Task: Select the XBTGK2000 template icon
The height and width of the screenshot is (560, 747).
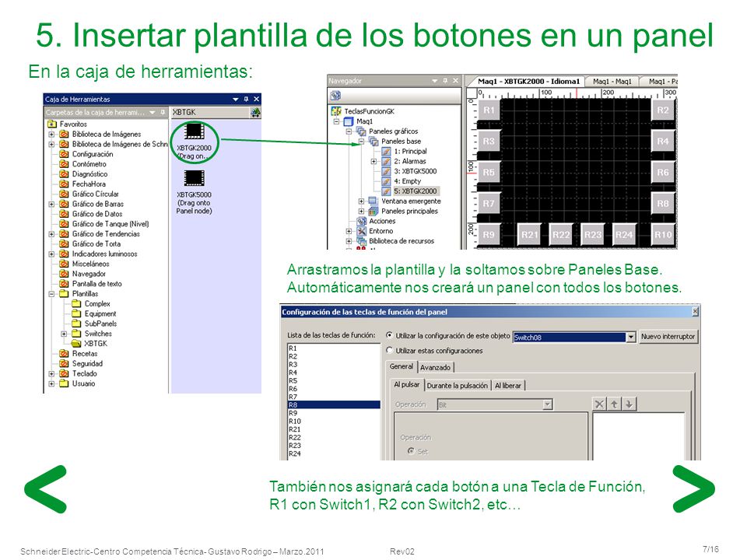Action: (195, 131)
